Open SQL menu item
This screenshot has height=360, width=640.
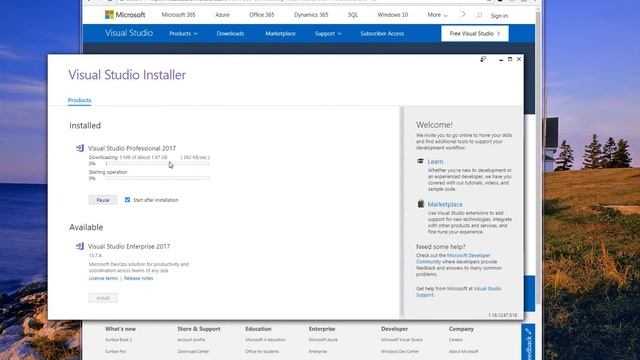pyautogui.click(x=353, y=15)
